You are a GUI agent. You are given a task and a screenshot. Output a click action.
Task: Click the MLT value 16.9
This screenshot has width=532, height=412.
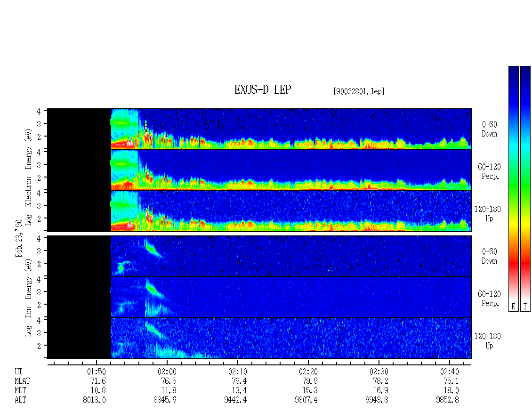tap(381, 391)
